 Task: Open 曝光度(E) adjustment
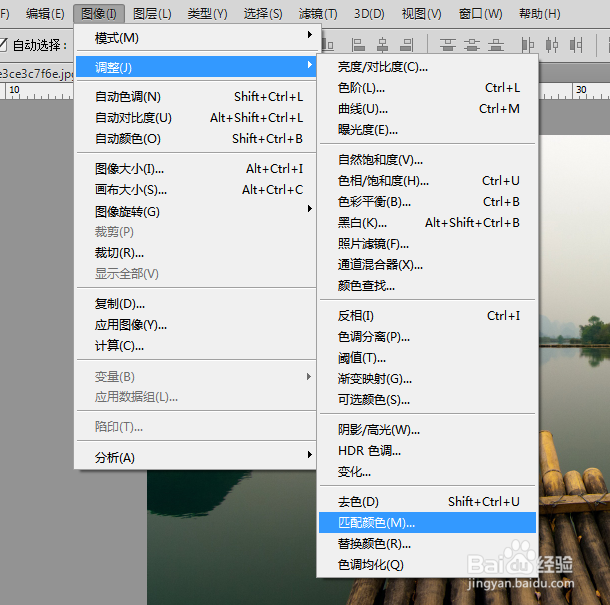tap(427, 130)
